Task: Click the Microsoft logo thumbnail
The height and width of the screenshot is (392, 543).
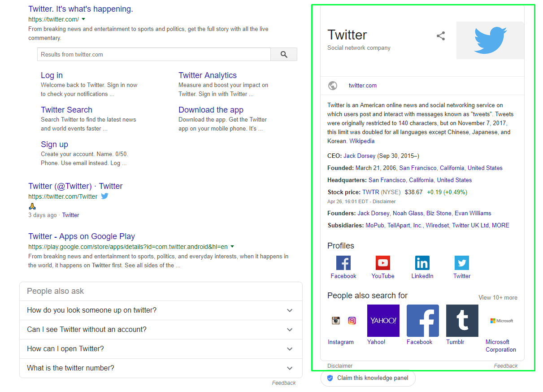Action: 502,321
